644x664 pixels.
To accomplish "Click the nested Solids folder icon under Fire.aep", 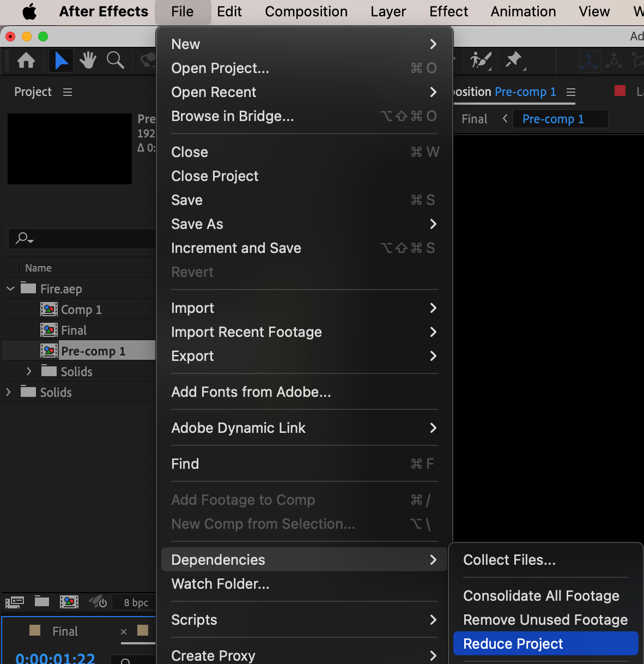I will (49, 371).
